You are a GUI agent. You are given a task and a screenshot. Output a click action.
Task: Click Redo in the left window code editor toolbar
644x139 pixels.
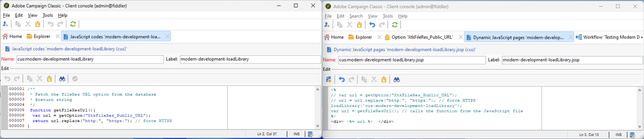click(17, 79)
